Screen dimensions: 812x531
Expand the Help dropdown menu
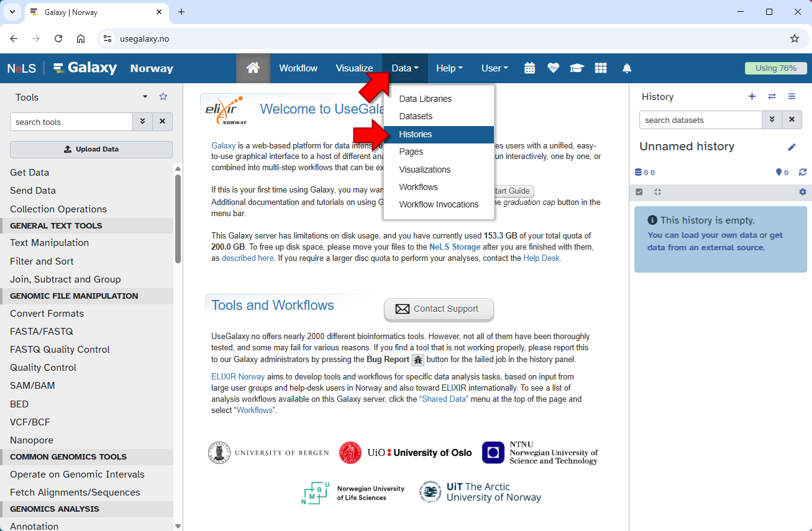click(449, 68)
